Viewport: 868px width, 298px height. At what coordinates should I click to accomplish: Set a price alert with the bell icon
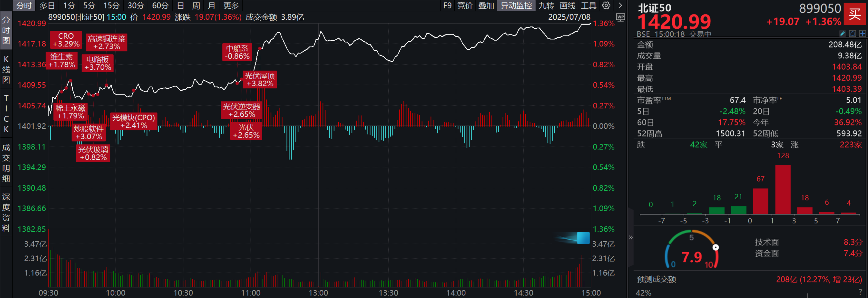852,33
